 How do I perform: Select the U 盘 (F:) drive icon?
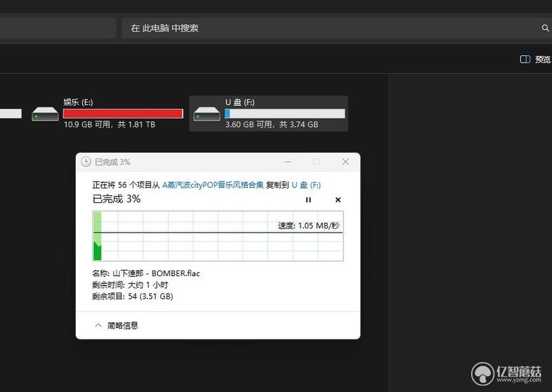click(x=207, y=114)
